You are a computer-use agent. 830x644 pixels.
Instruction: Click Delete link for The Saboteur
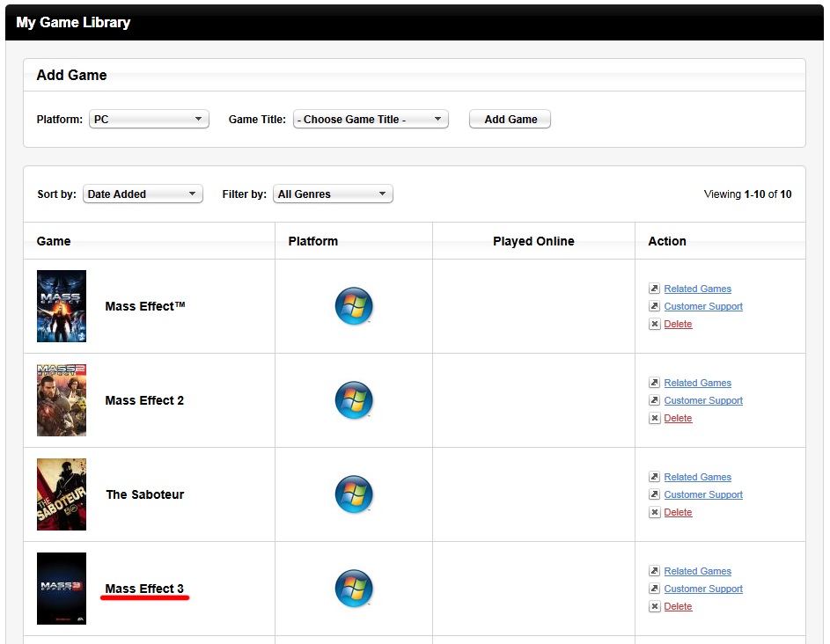(x=678, y=512)
